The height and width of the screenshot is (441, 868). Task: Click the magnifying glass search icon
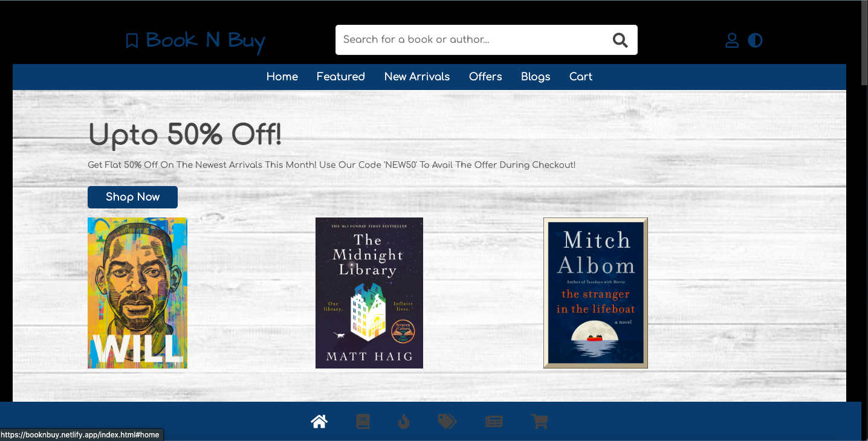tap(620, 40)
